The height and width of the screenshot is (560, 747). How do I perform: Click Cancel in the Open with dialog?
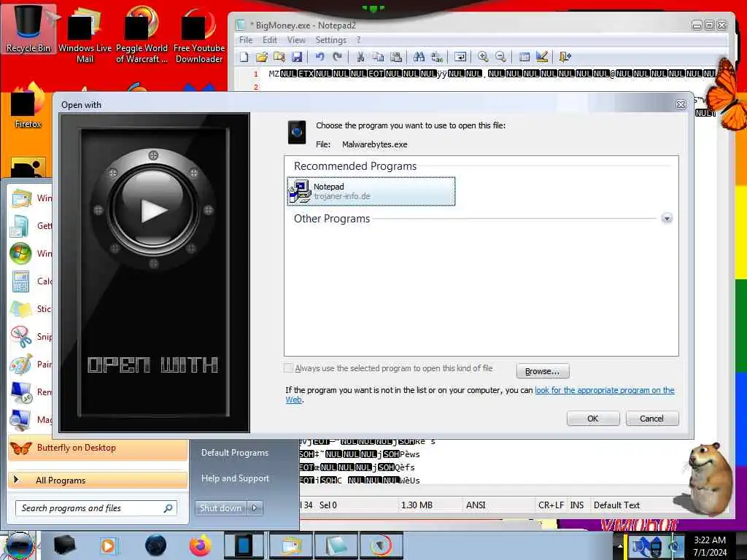coord(651,419)
